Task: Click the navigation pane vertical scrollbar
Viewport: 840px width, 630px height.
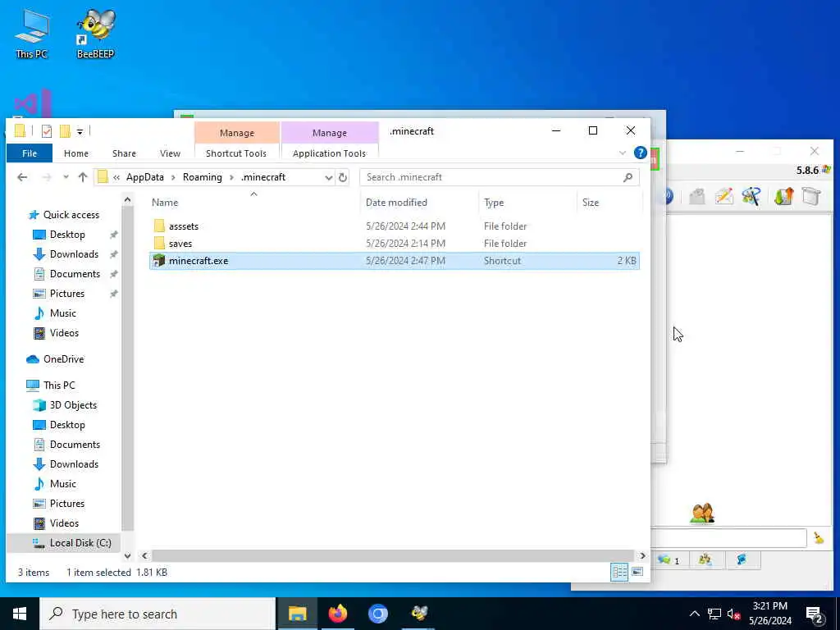Action: [127, 367]
